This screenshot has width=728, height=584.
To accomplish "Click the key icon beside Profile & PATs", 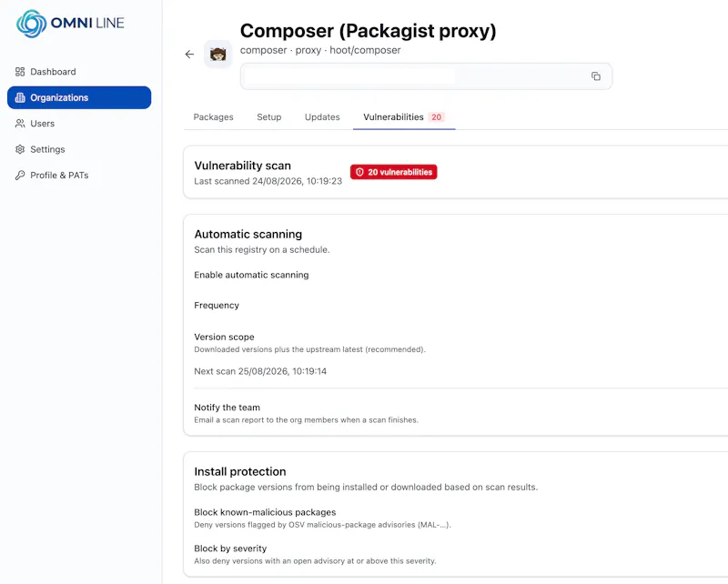I will click(20, 175).
